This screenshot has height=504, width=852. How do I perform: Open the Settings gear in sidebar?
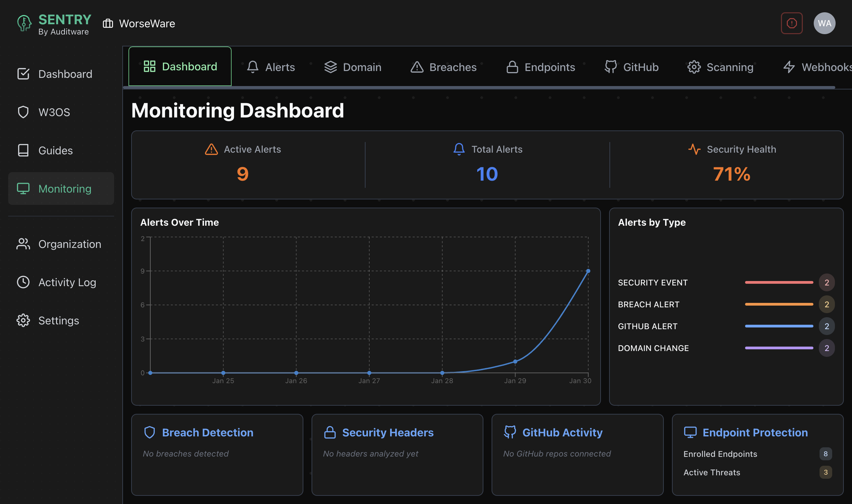point(23,320)
